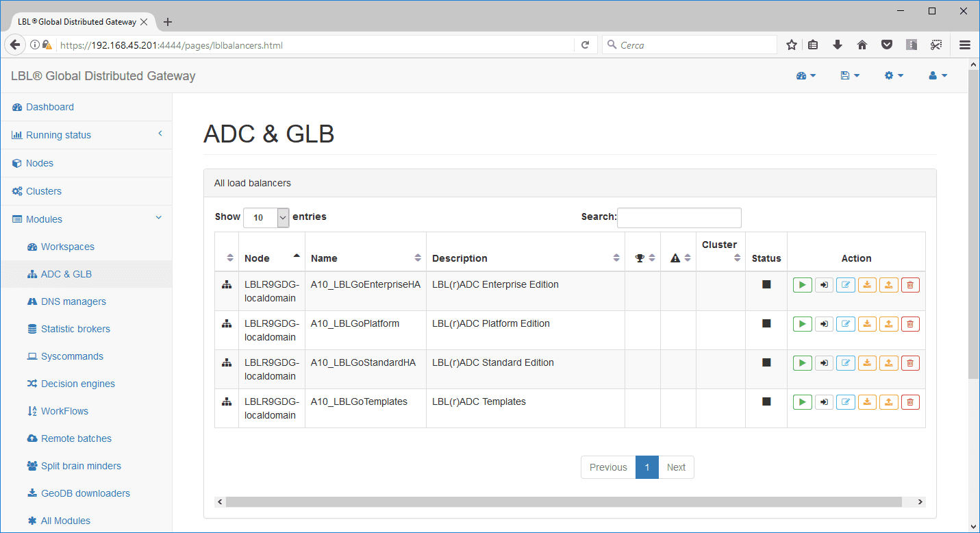Focus the table Search input field
Screen dimensions: 980x533
(679, 218)
